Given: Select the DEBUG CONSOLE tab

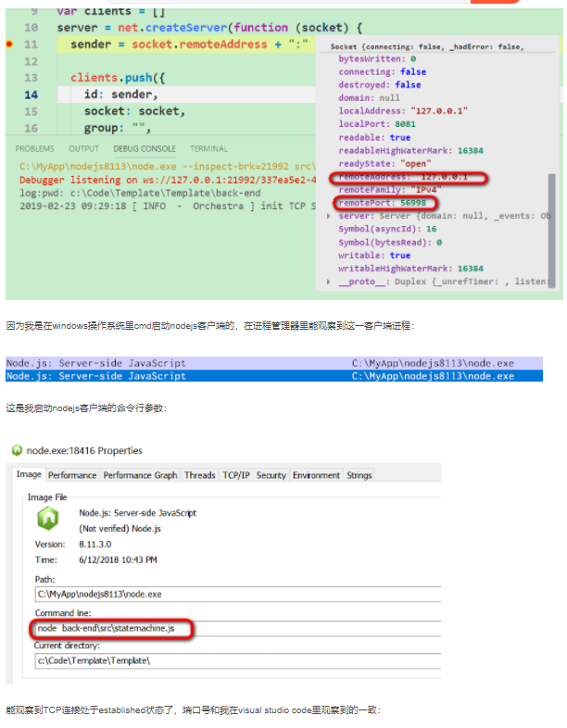Looking at the screenshot, I should point(145,148).
